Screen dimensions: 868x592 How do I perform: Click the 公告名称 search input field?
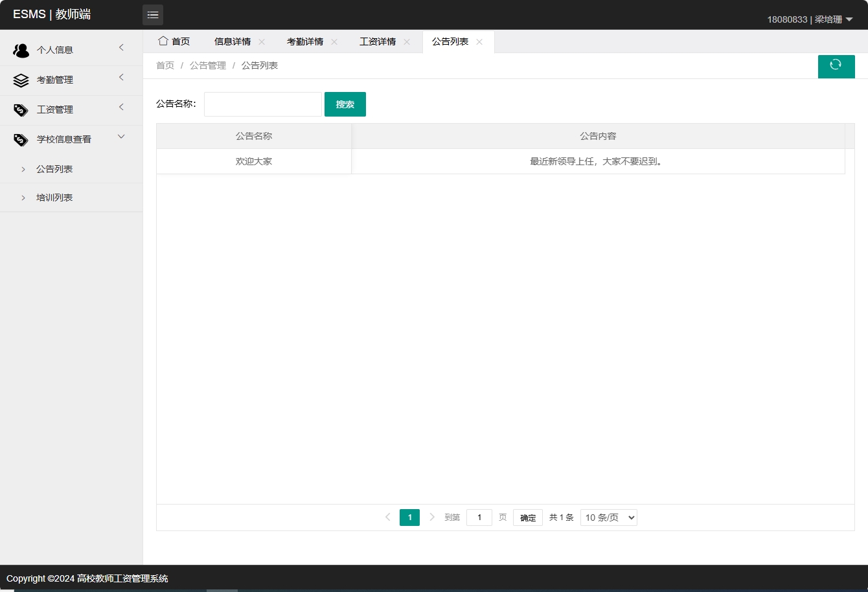click(262, 104)
